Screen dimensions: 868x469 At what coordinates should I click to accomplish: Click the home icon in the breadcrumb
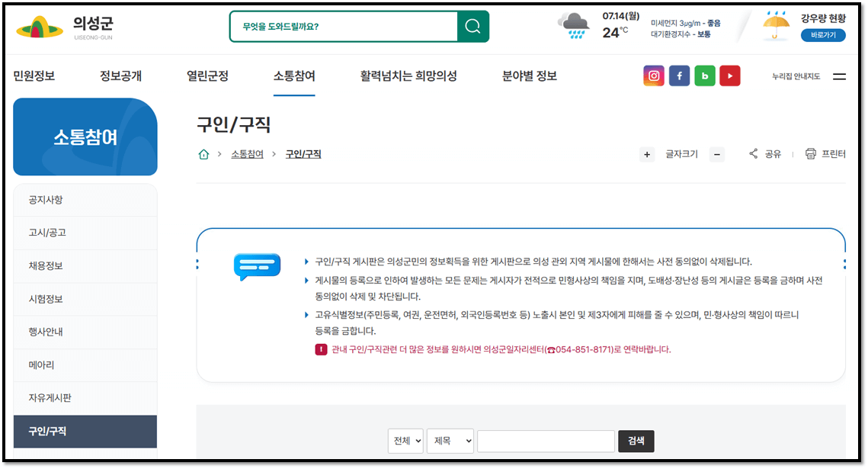pos(203,153)
